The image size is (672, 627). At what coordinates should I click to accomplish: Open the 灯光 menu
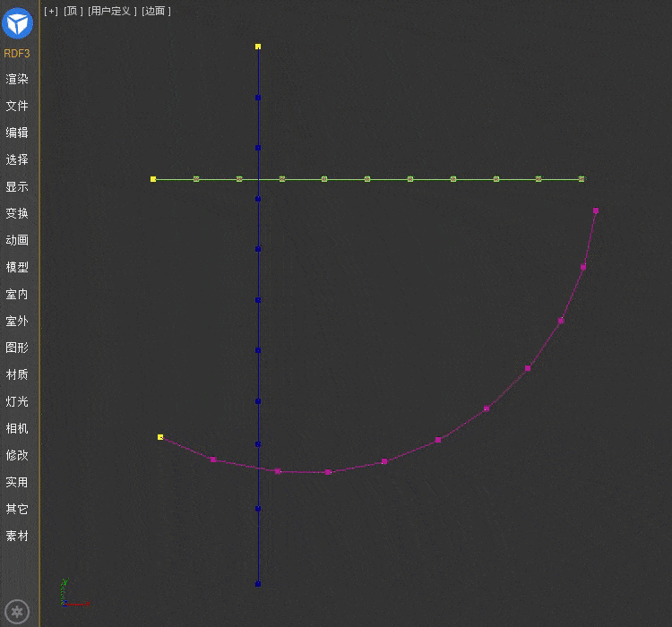[x=17, y=401]
